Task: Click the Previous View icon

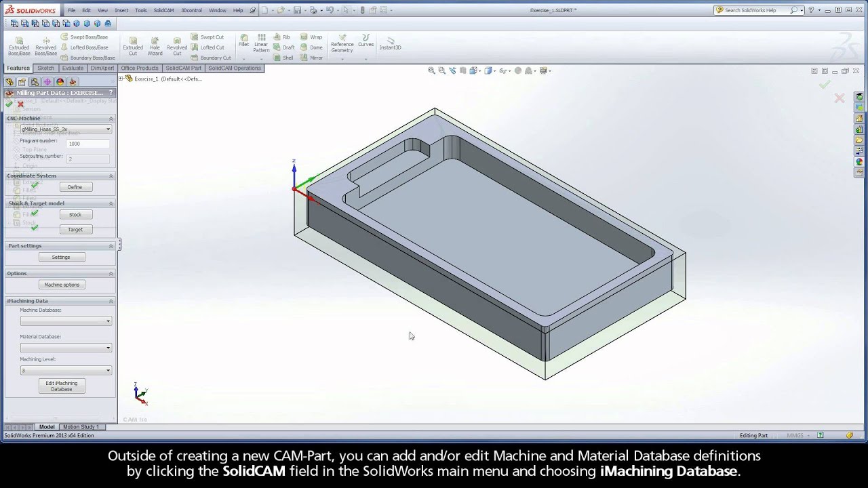Action: click(453, 70)
